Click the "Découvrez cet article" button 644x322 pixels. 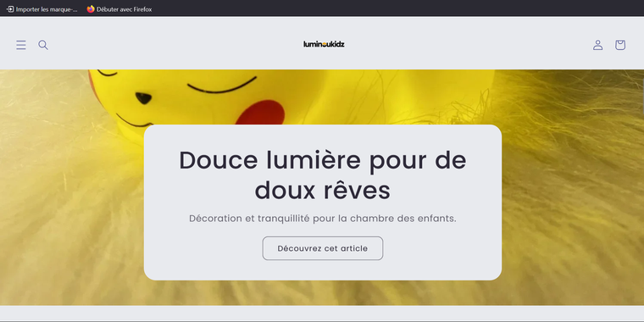[322, 248]
